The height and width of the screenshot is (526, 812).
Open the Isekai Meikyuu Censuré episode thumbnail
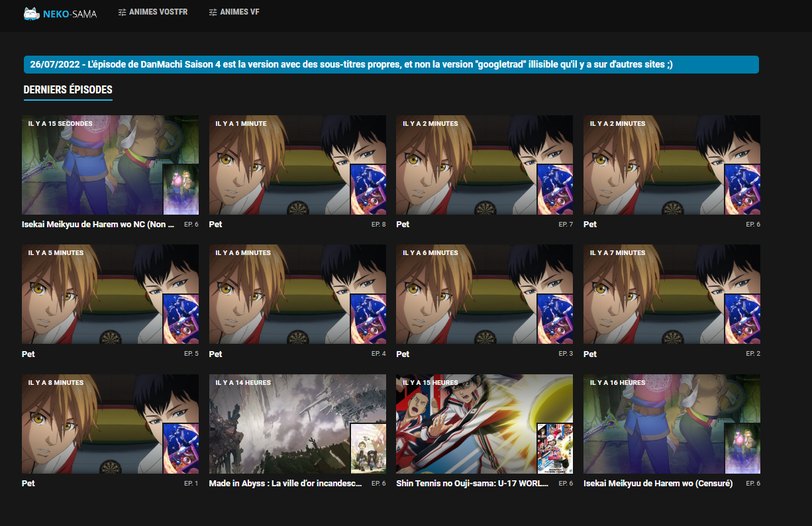tap(672, 424)
